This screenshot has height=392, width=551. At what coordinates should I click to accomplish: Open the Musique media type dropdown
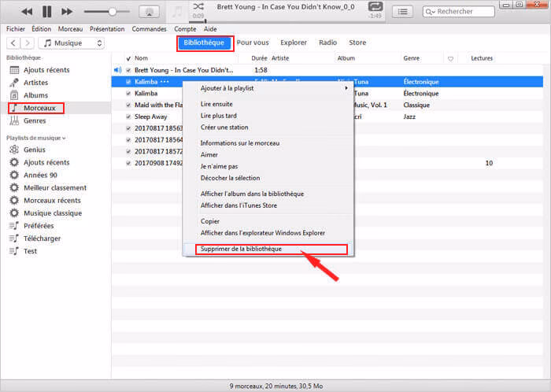72,43
